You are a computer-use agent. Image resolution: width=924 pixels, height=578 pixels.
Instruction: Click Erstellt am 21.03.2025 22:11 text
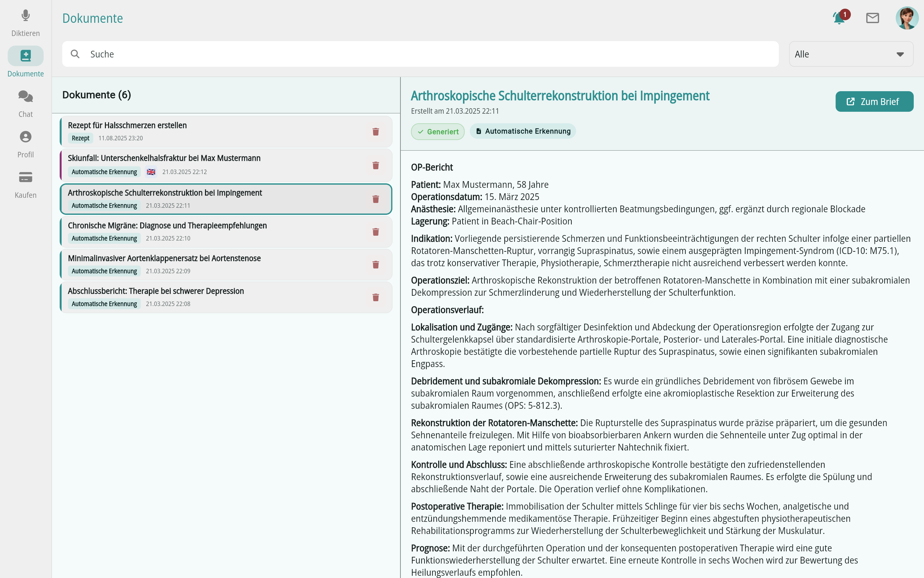(455, 111)
